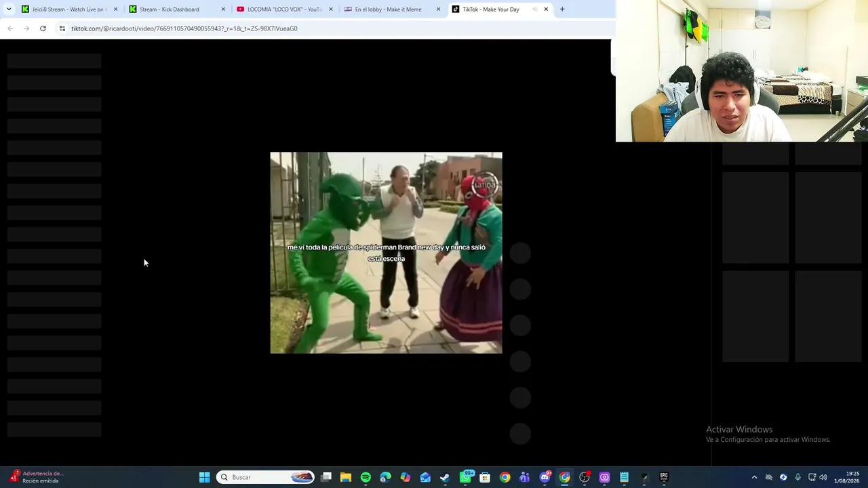Select the TikTok - Make Your Day tab

click(x=500, y=9)
